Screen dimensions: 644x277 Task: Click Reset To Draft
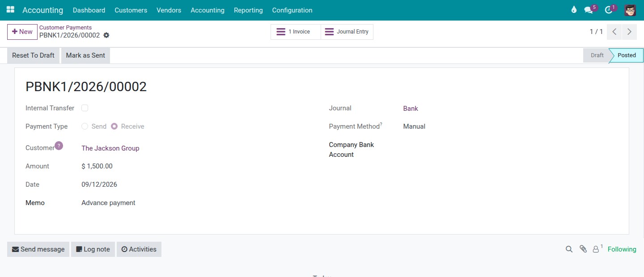[33, 55]
